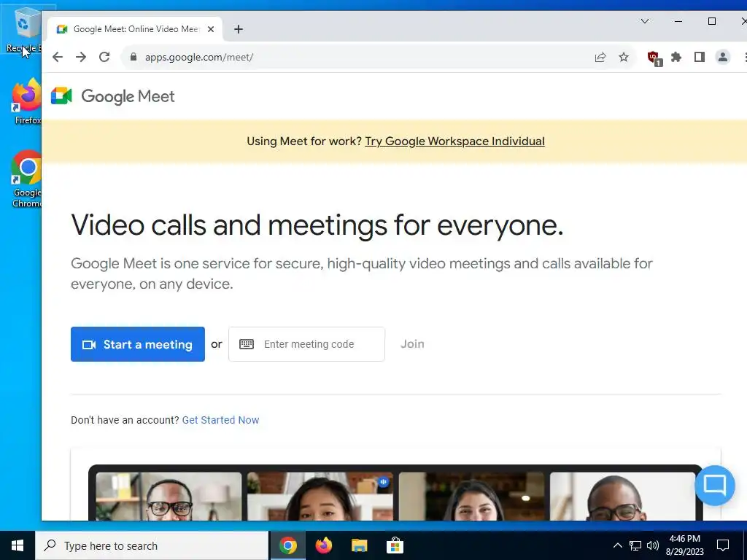Open the Extensions puzzle piece menu
Viewport: 747px width, 560px height.
[x=676, y=57]
